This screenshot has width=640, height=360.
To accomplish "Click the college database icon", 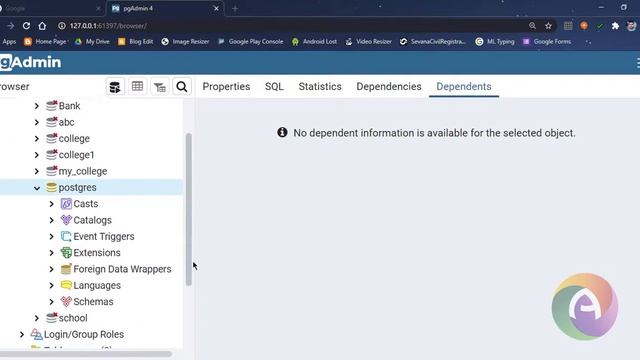I will coord(51,138).
